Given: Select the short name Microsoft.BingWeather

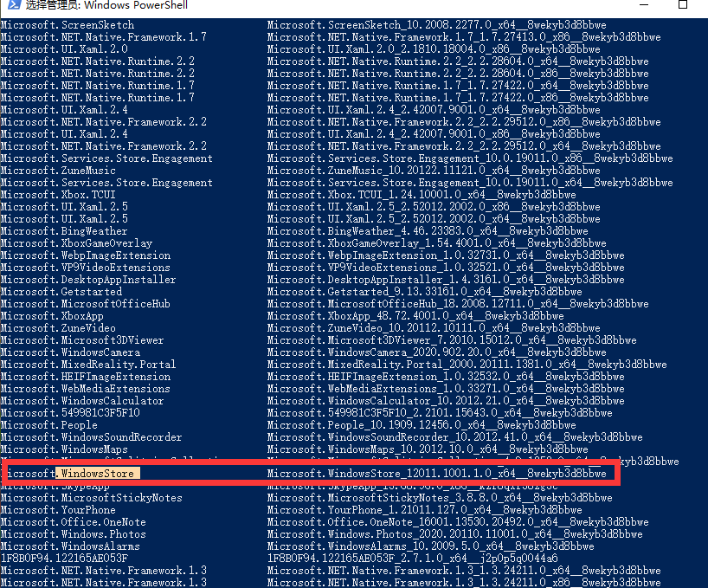Looking at the screenshot, I should click(64, 232).
